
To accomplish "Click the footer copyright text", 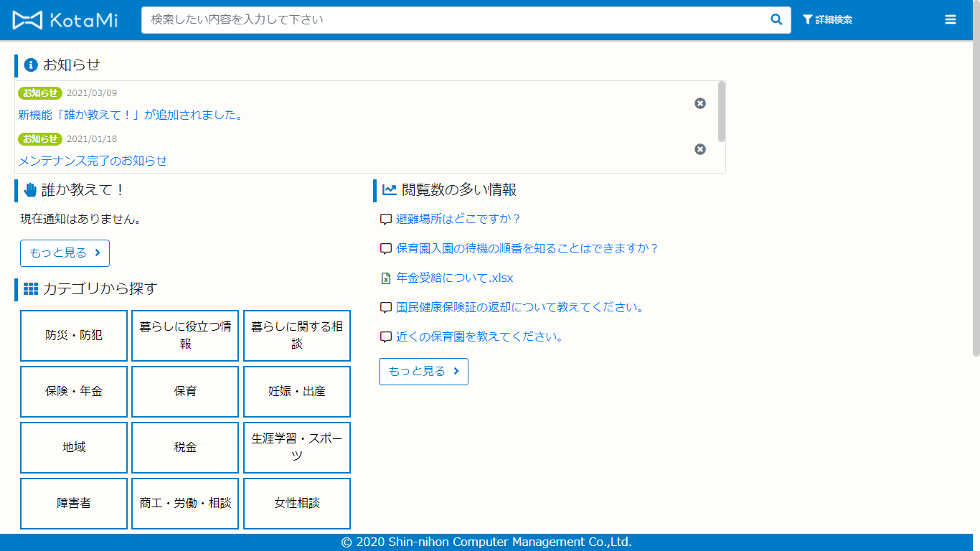I will [486, 542].
